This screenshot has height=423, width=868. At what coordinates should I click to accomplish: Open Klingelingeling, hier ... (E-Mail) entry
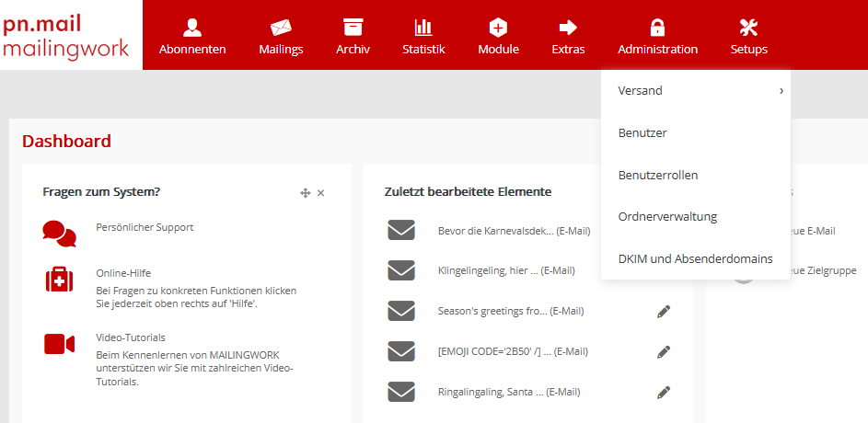pos(506,271)
